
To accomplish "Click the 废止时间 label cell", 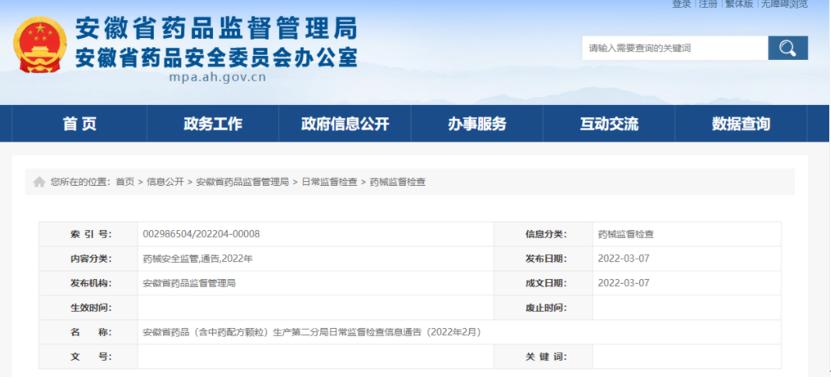I will tap(543, 307).
